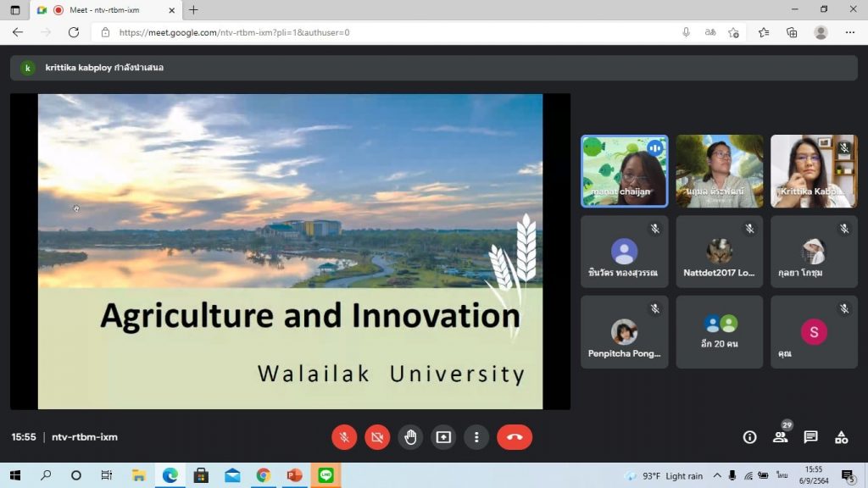Click the tile showing 20 more people
Screen dimensions: 868x488
719,331
